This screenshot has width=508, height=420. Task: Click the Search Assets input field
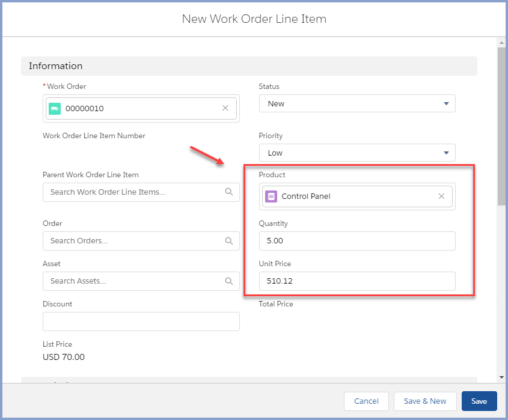pos(141,281)
